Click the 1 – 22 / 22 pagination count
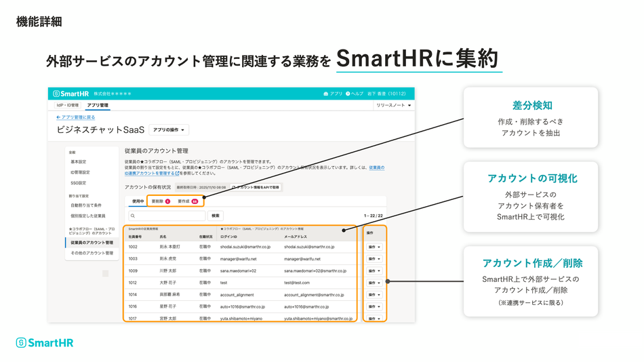 (374, 216)
